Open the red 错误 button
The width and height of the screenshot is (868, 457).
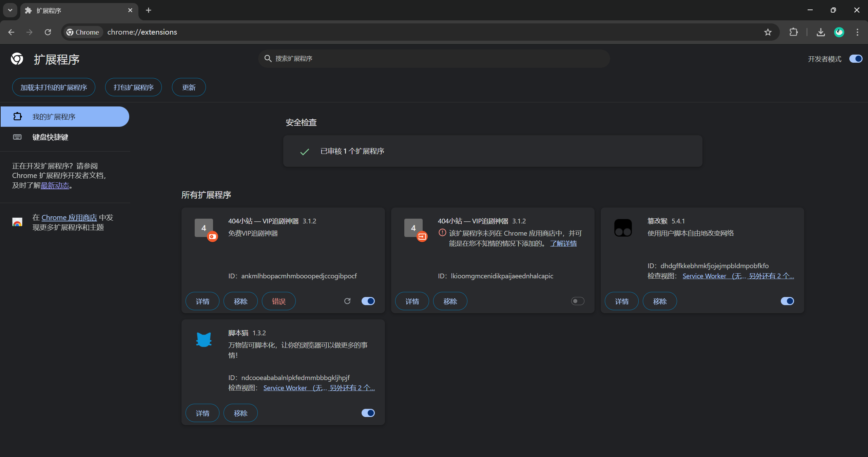click(278, 301)
